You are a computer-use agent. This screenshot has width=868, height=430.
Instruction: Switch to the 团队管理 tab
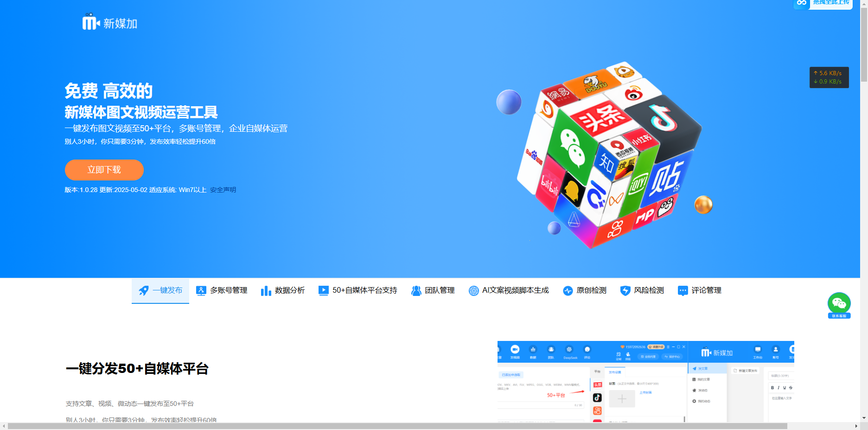(x=433, y=290)
